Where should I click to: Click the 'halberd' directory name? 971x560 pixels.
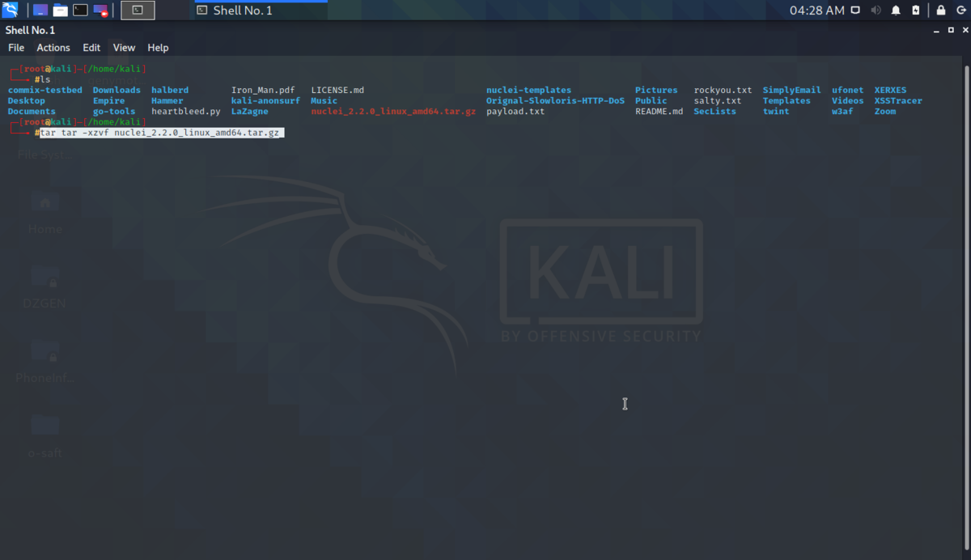[170, 90]
